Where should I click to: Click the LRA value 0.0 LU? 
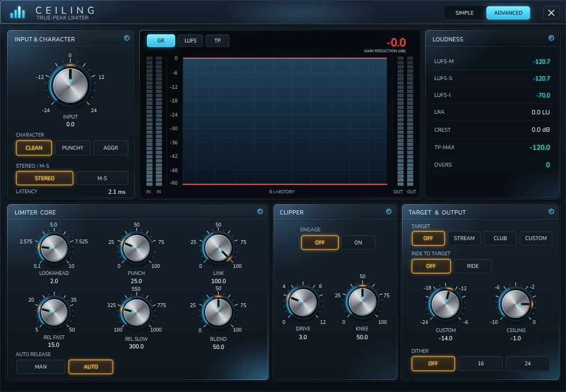[x=541, y=112]
